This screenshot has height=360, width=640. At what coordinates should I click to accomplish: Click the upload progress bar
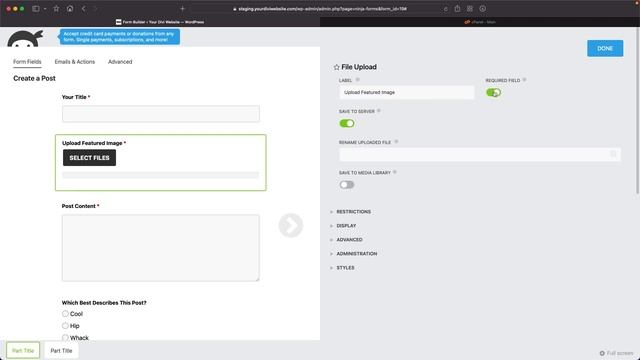click(x=160, y=175)
